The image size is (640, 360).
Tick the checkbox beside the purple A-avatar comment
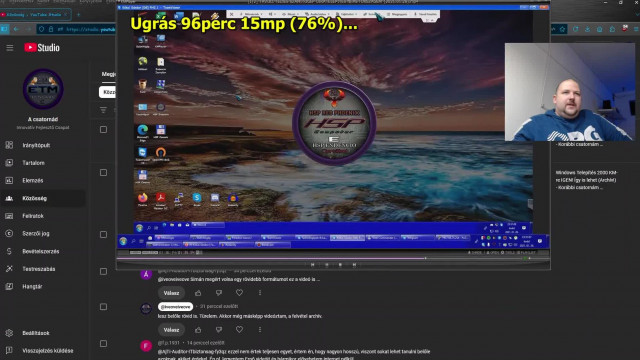[103, 271]
